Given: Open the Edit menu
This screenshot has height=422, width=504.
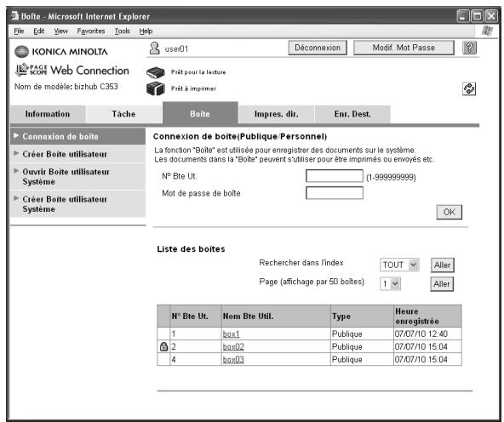Looking at the screenshot, I should (x=38, y=31).
